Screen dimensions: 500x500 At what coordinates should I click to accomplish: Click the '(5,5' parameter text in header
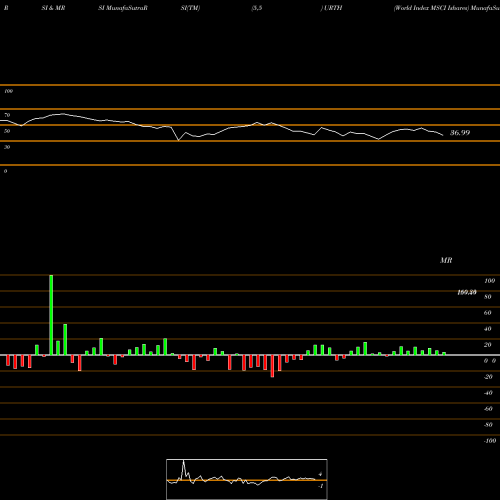tap(257, 8)
